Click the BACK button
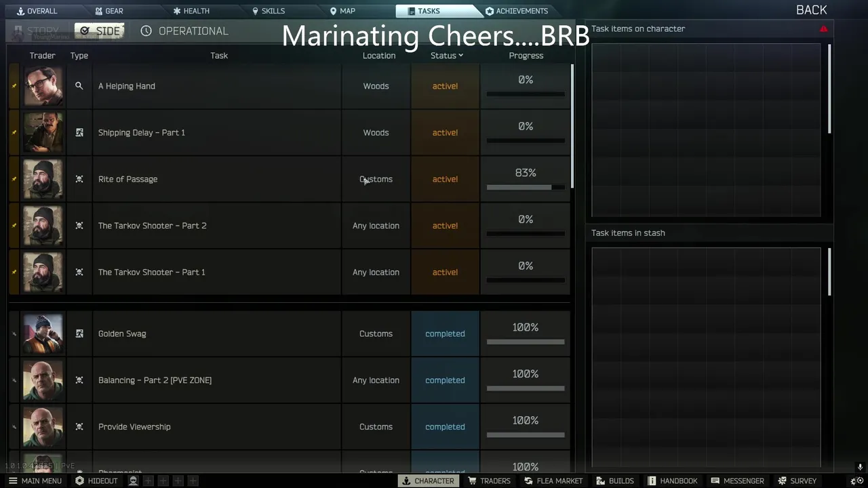Screen dimensions: 868x488 [811, 9]
